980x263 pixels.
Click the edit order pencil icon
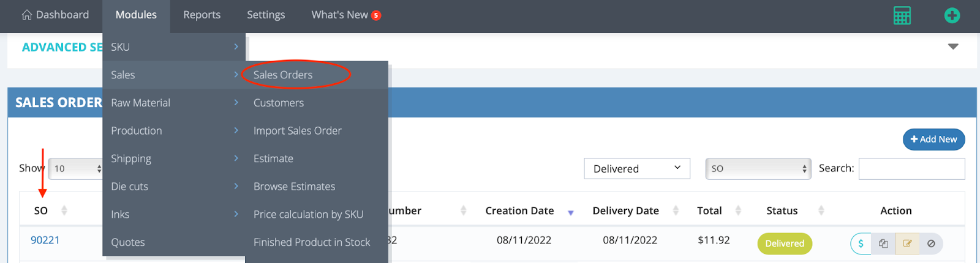point(907,243)
